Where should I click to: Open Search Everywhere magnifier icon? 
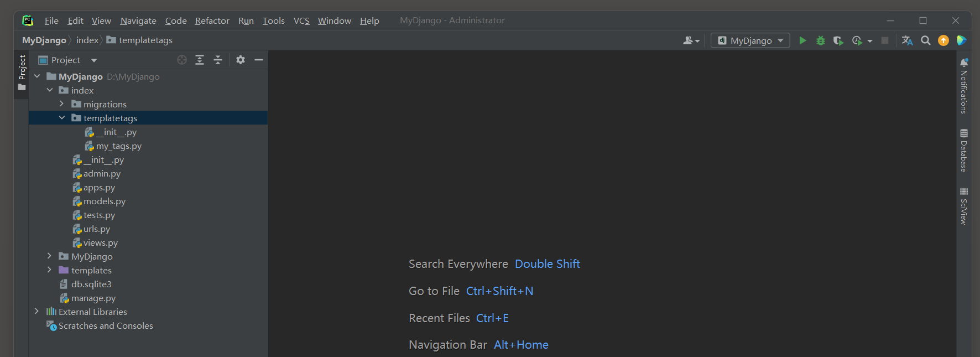pyautogui.click(x=926, y=40)
